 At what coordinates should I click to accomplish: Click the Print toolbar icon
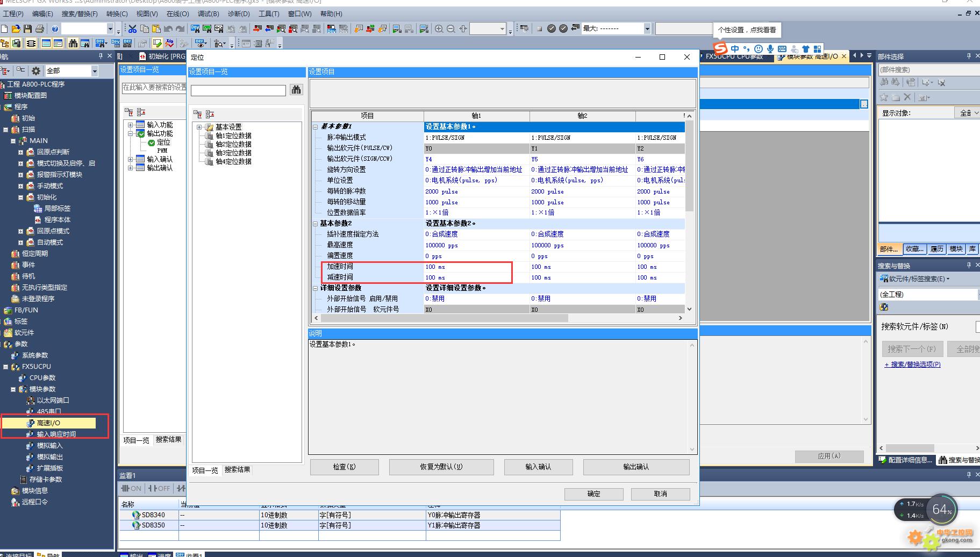(x=39, y=28)
